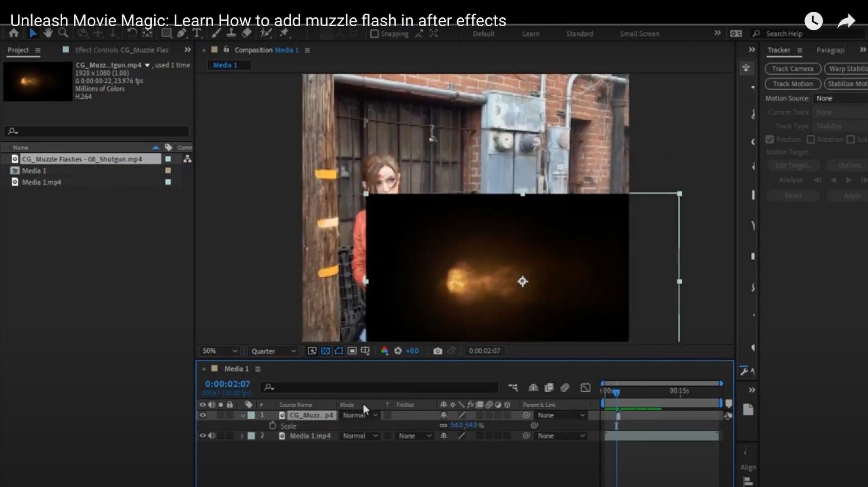Open the Quarter resolution dropdown
This screenshot has width=868, height=487.
273,351
